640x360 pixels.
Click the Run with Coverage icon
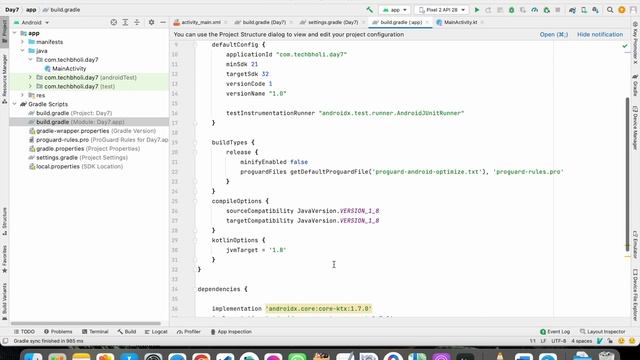click(x=523, y=10)
